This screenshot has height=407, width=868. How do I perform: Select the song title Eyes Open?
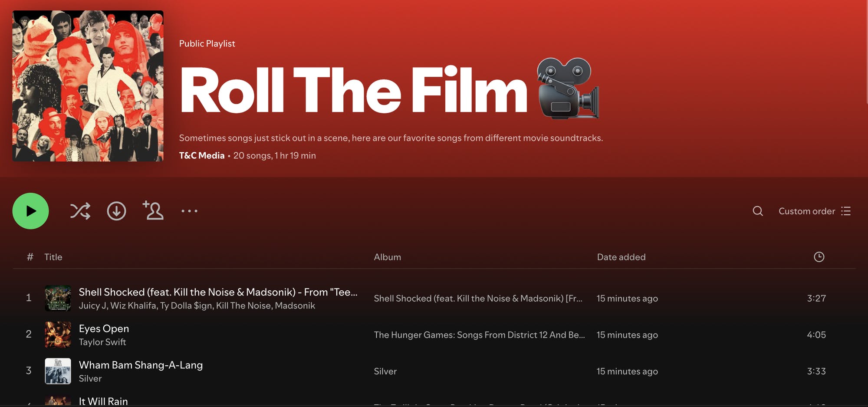pyautogui.click(x=104, y=328)
